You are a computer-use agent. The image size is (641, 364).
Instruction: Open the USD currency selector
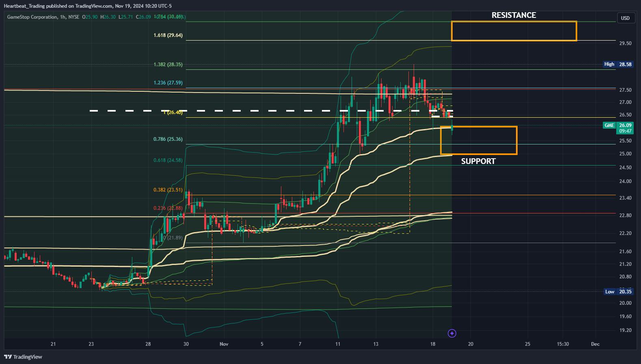click(625, 18)
